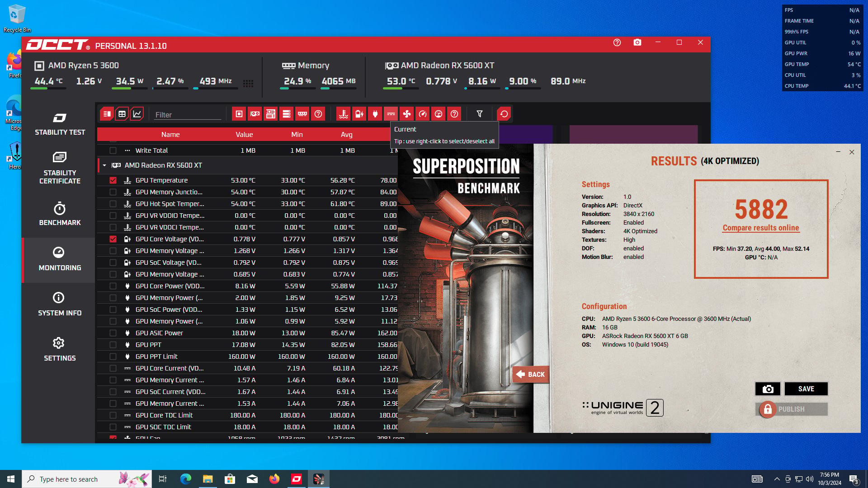Switch to the graph view layout icon

click(137, 114)
